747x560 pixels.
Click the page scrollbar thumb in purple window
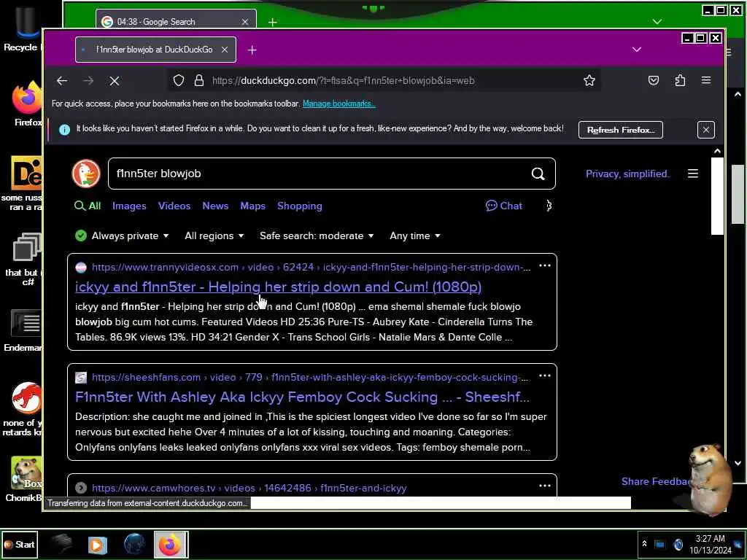(717, 196)
